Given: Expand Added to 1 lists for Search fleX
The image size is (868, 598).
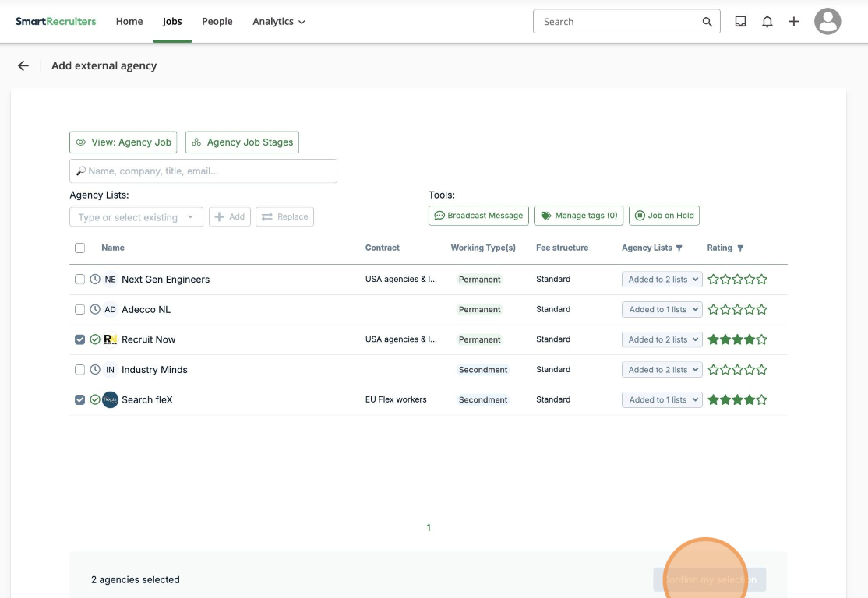Looking at the screenshot, I should [x=662, y=400].
